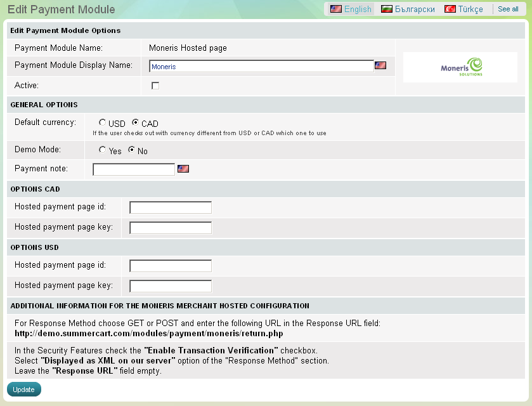Enable Demo Mode with Yes option
532x406 pixels.
pos(103,150)
